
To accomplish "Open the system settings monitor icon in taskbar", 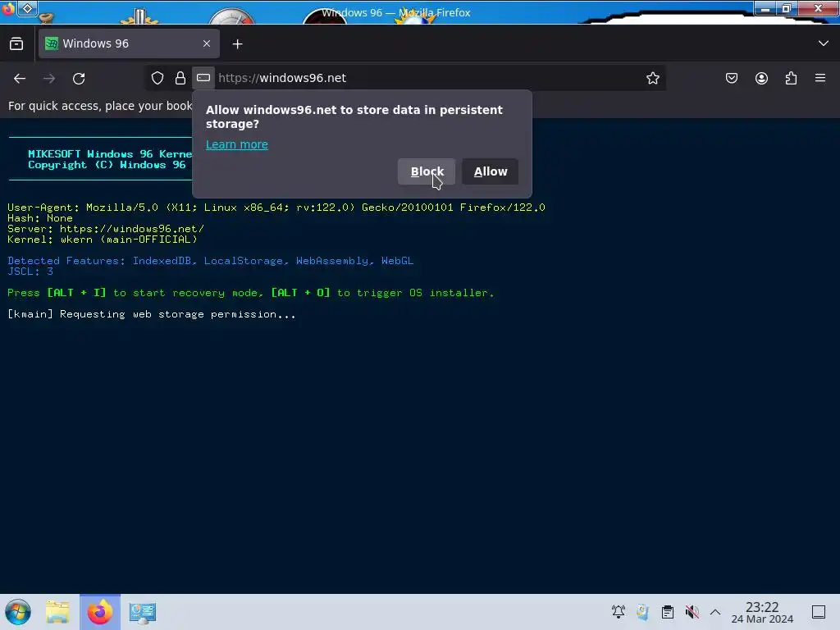I will (x=143, y=612).
